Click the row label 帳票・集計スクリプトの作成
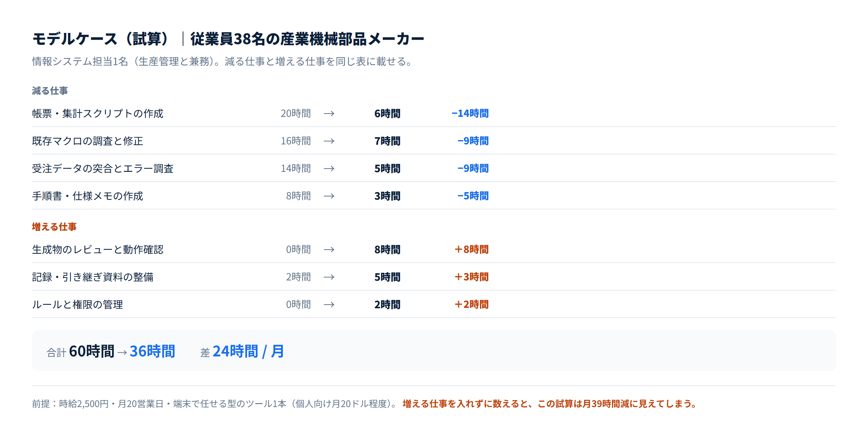This screenshot has height=436, width=868. coord(98,114)
